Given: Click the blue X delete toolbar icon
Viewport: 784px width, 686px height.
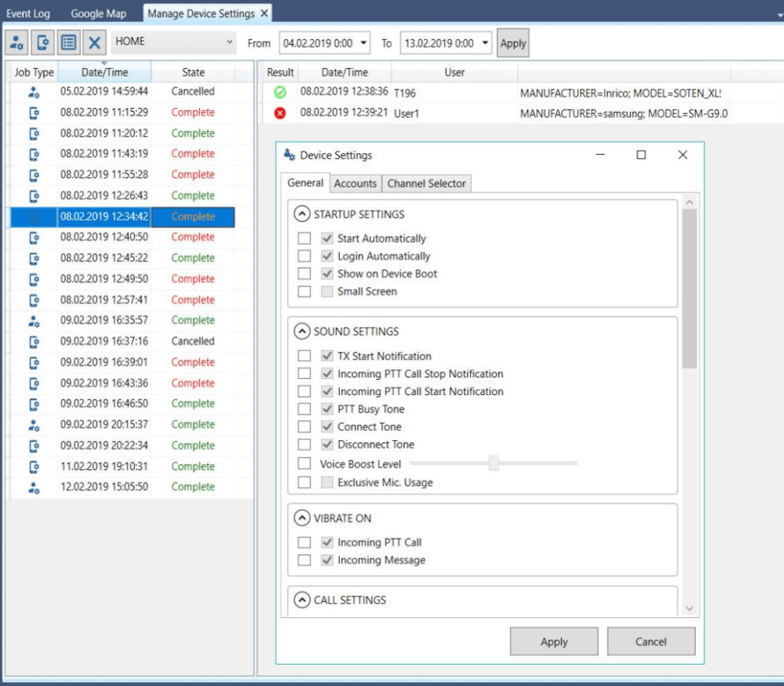Looking at the screenshot, I should tap(94, 43).
